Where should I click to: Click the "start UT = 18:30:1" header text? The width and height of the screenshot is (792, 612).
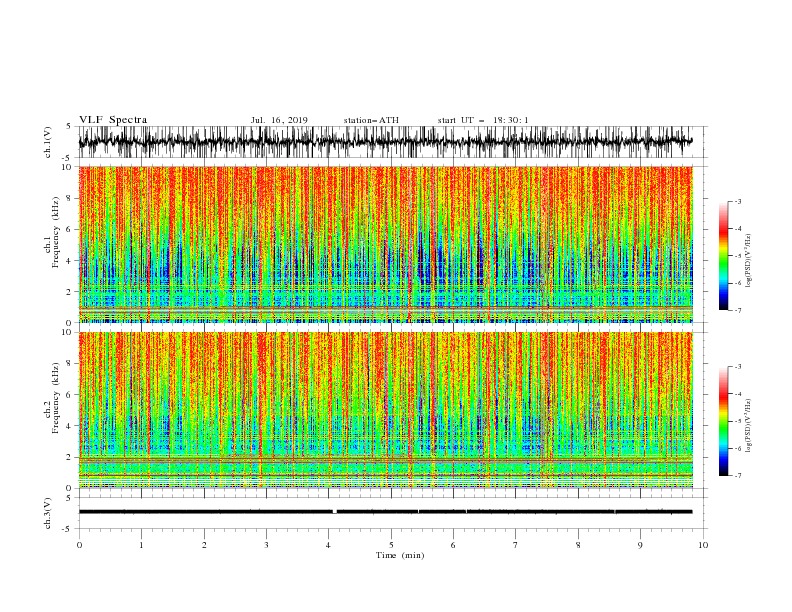(x=483, y=120)
